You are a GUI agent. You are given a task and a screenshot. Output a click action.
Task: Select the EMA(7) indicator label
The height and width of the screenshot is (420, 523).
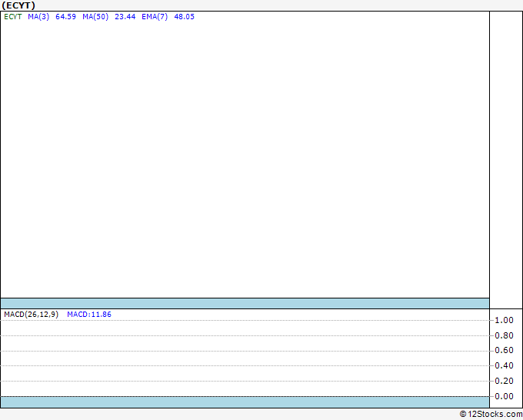tap(155, 17)
